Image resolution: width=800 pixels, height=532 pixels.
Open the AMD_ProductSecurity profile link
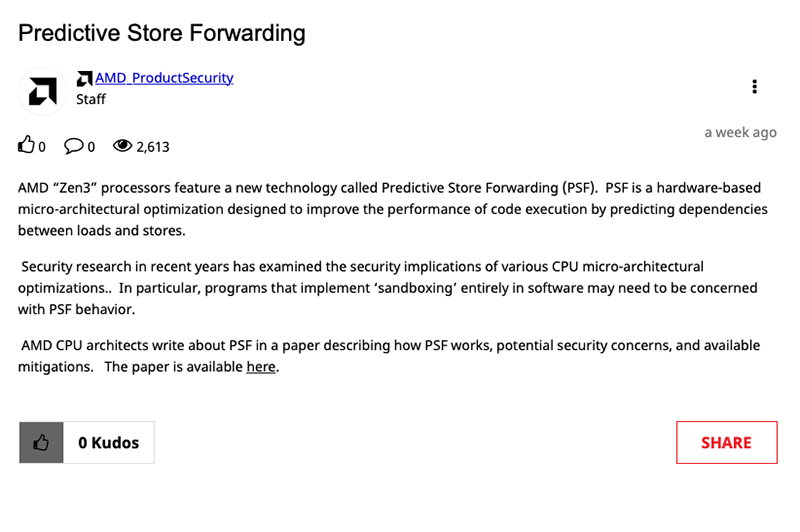164,78
